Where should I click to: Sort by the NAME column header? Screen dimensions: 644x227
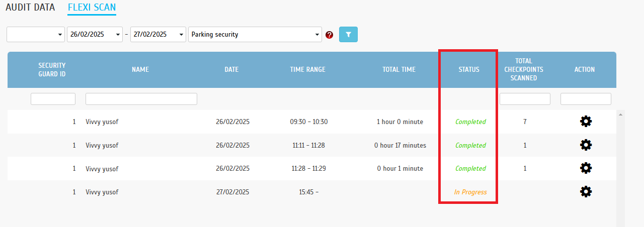click(x=140, y=69)
